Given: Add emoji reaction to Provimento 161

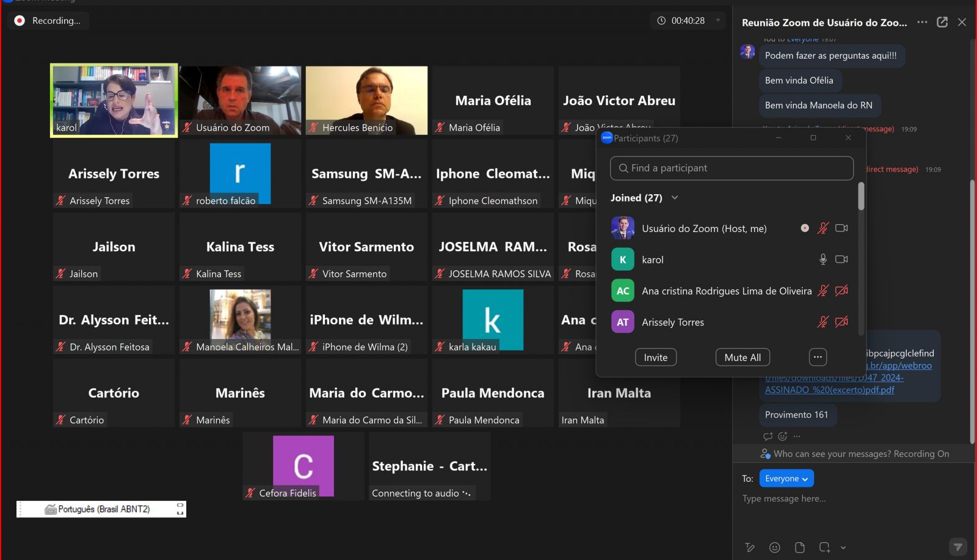Looking at the screenshot, I should click(783, 436).
